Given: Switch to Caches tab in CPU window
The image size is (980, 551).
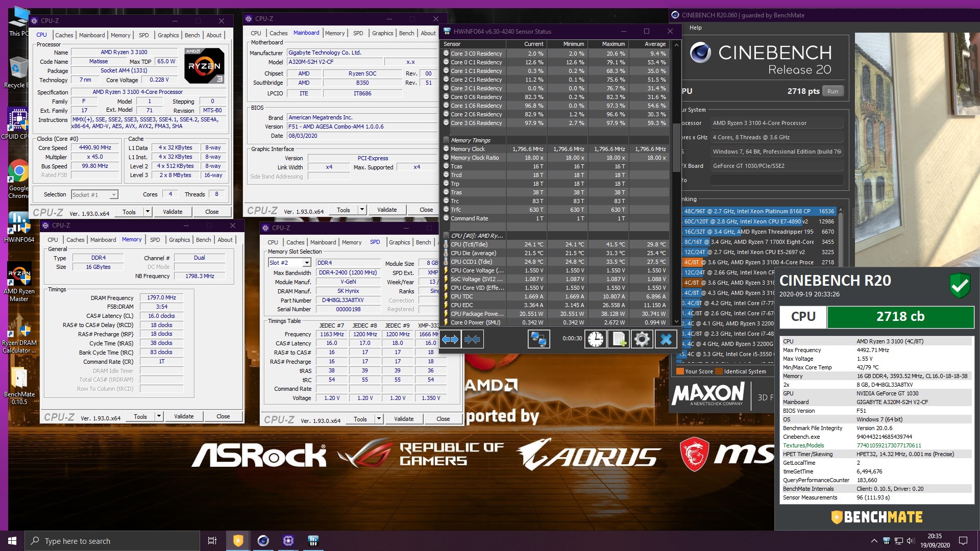Looking at the screenshot, I should tap(64, 35).
